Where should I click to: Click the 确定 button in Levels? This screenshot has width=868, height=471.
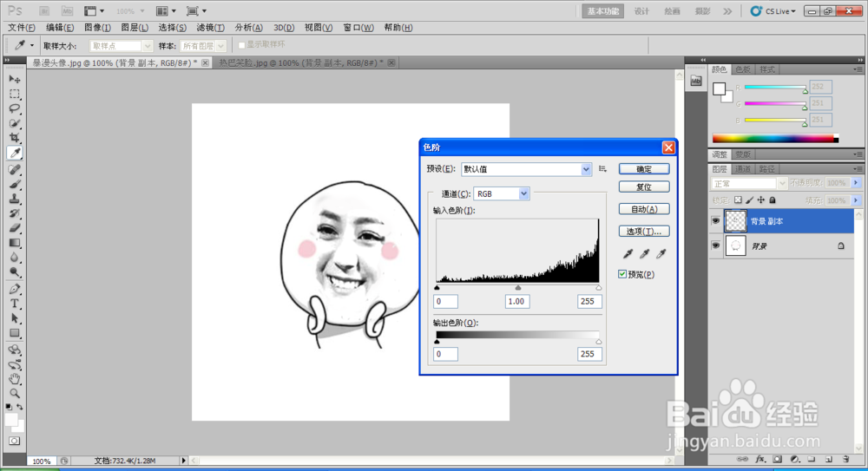coord(644,169)
